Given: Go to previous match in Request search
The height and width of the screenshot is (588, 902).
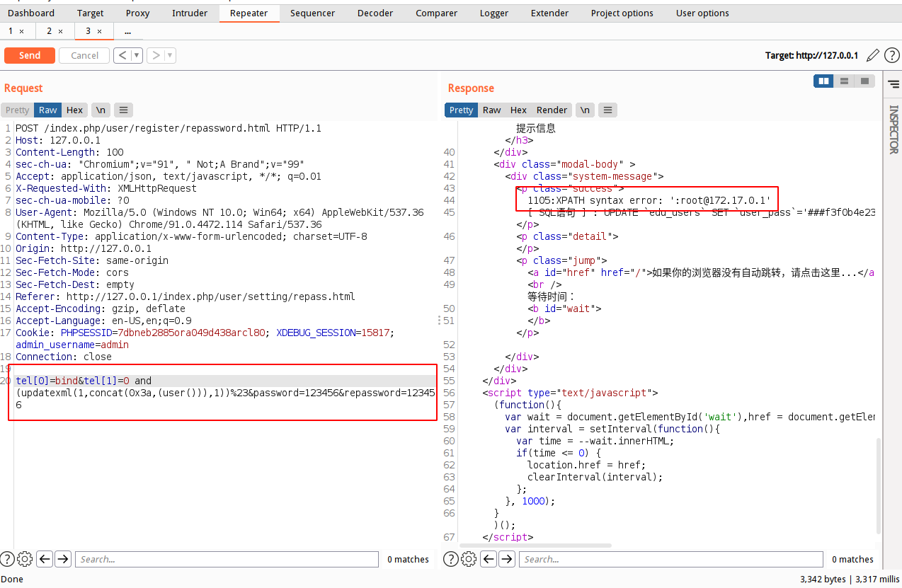Looking at the screenshot, I should [45, 559].
